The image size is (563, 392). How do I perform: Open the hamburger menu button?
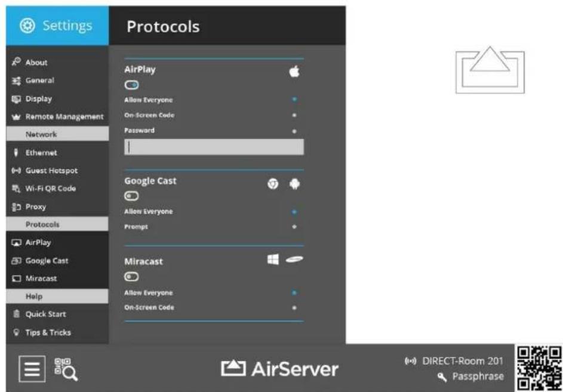point(32,369)
